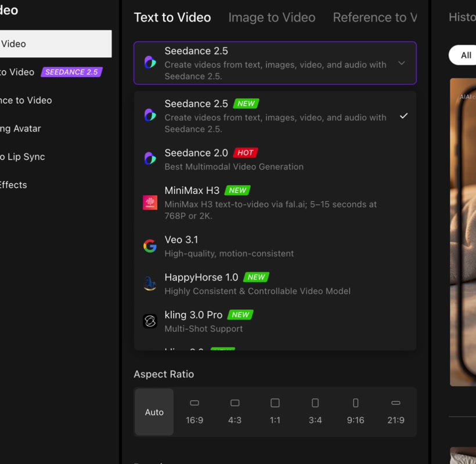Image resolution: width=476 pixels, height=464 pixels.
Task: Switch to Image to Video tab
Action: click(272, 17)
